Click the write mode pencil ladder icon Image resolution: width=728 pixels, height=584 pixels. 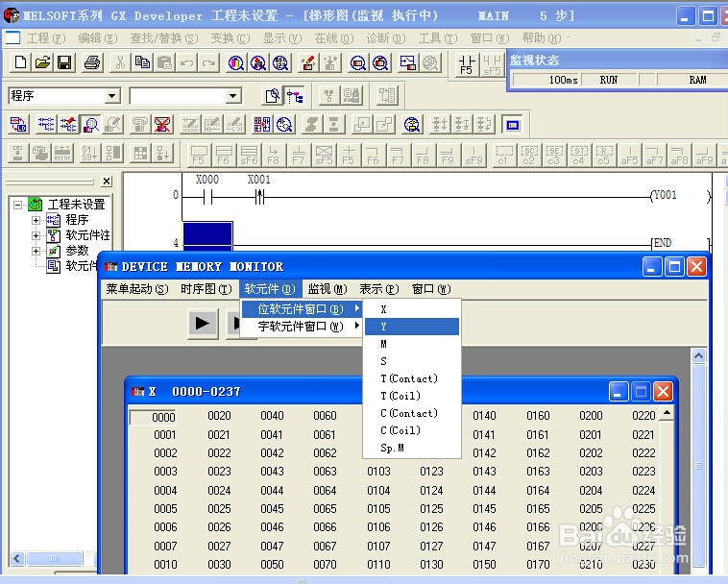pos(68,125)
